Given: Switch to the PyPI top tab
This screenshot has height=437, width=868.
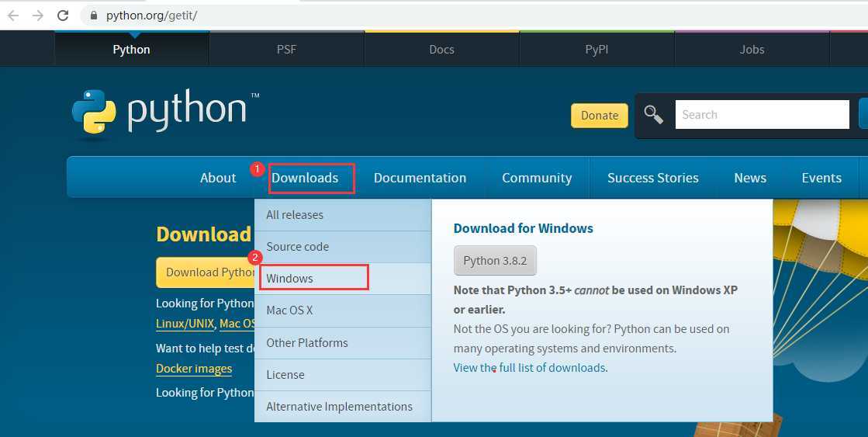Looking at the screenshot, I should (597, 49).
